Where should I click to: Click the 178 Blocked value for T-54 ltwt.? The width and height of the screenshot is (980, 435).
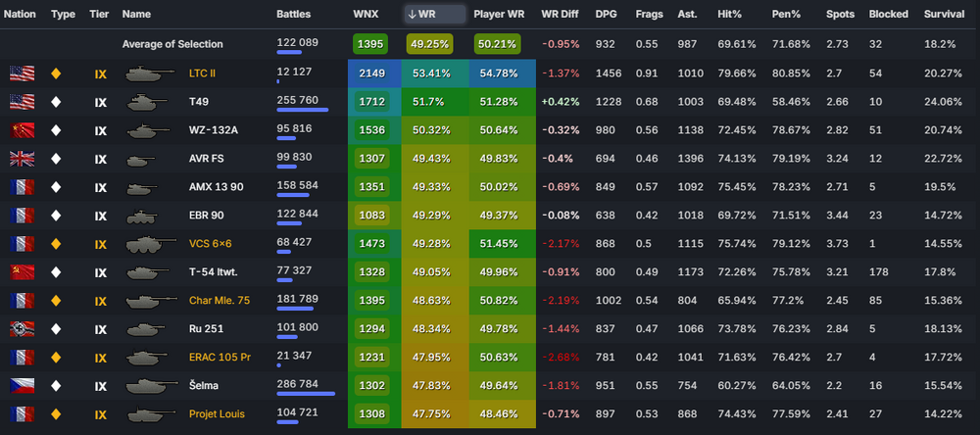pos(877,272)
